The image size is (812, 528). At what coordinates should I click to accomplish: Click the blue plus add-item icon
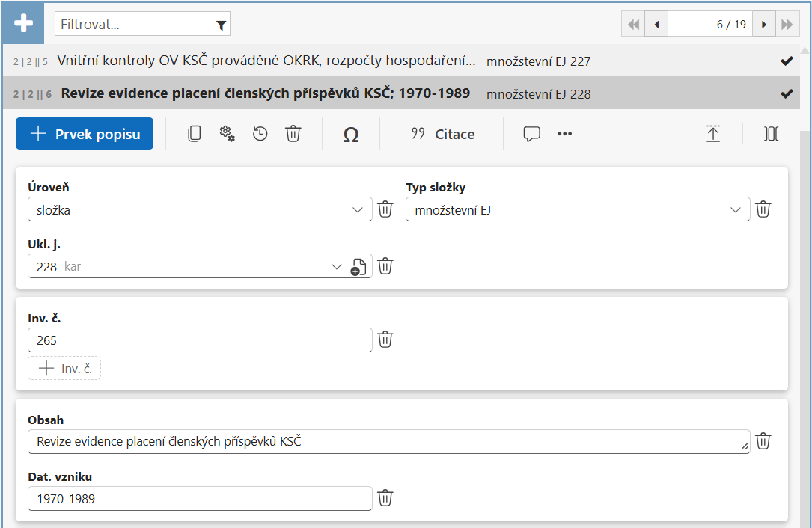tap(23, 23)
